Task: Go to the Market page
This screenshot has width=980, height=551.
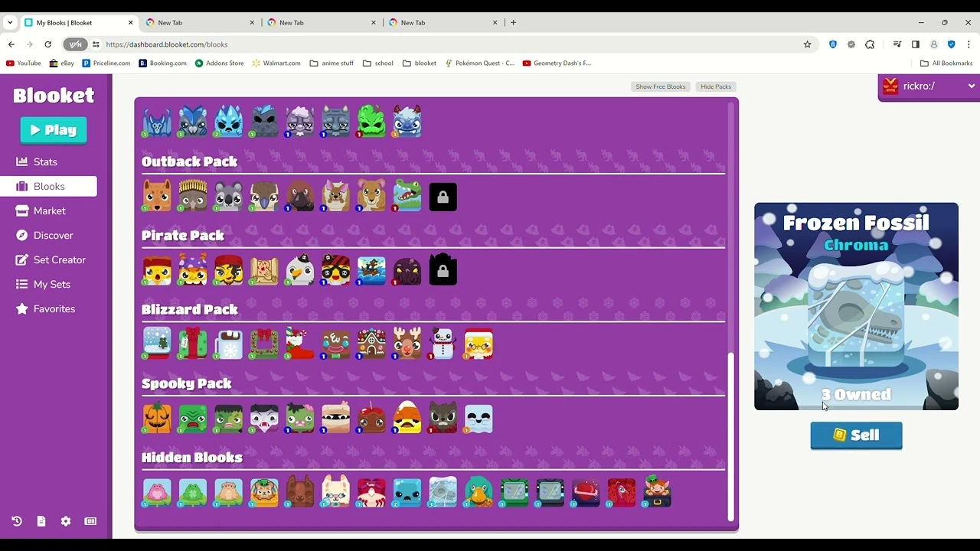Action: click(49, 211)
